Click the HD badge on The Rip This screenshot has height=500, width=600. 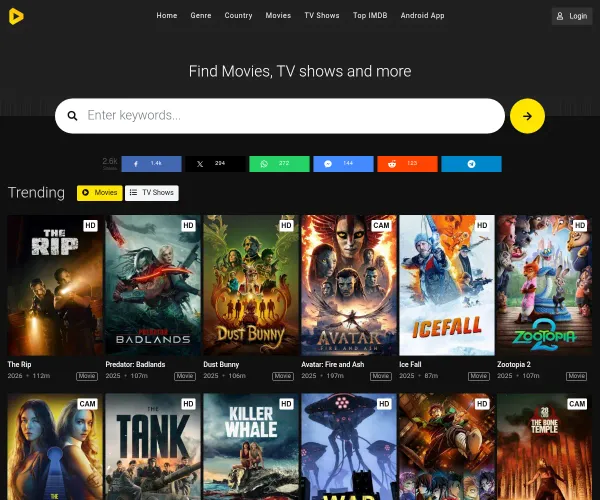tap(90, 225)
